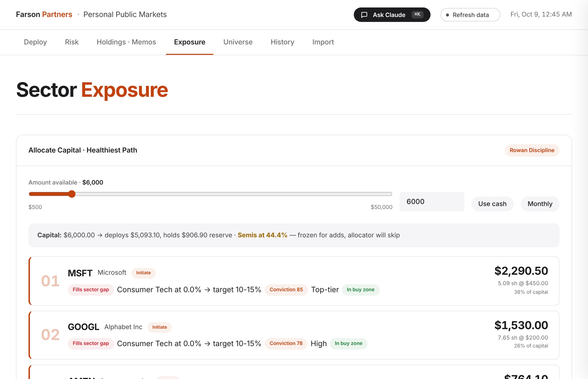
Task: Click In buy zone tag on MSFT card
Action: point(361,290)
